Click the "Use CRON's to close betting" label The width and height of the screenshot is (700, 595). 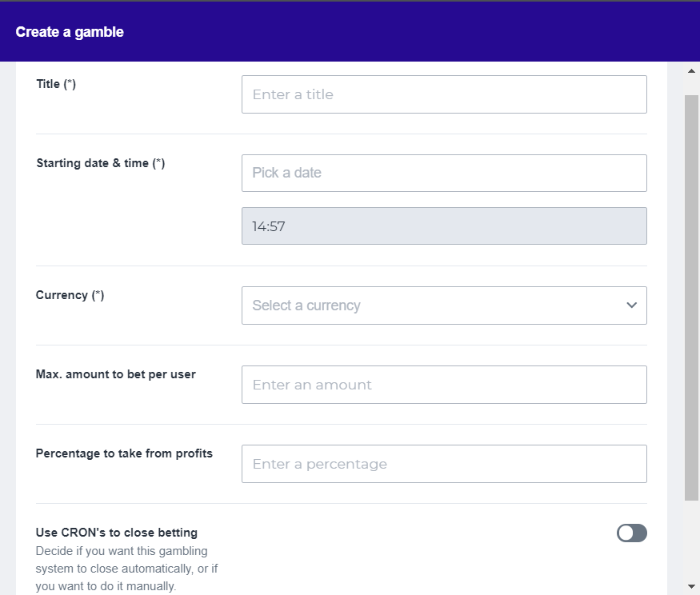click(x=116, y=533)
